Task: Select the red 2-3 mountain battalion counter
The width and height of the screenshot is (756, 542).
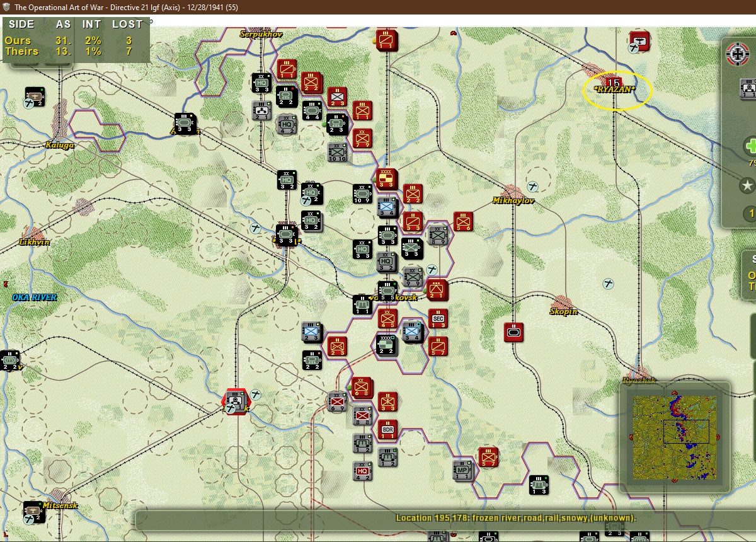Action: coord(338,346)
